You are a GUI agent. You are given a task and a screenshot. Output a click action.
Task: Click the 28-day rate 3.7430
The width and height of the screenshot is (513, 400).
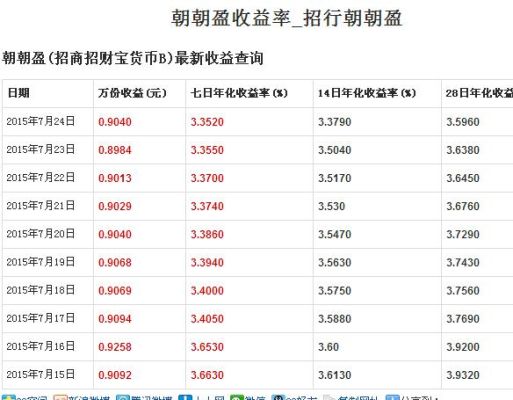tap(463, 263)
